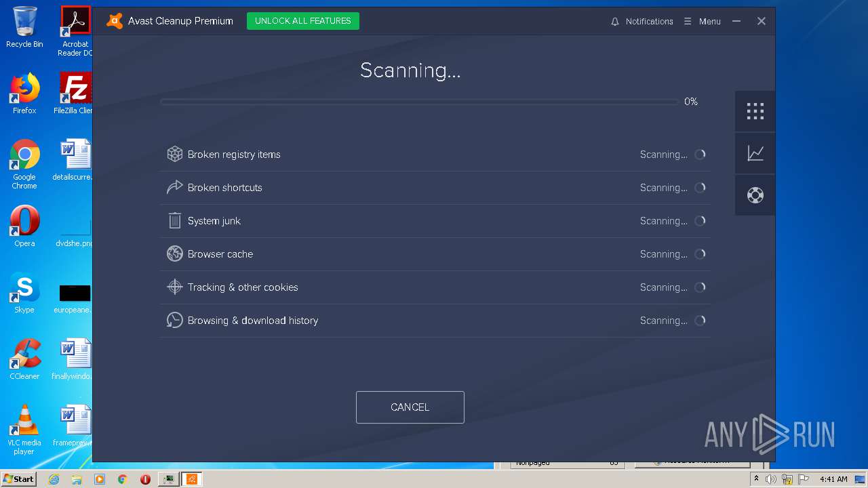The height and width of the screenshot is (488, 868).
Task: Click the Broken registry items cube icon
Action: tap(175, 155)
